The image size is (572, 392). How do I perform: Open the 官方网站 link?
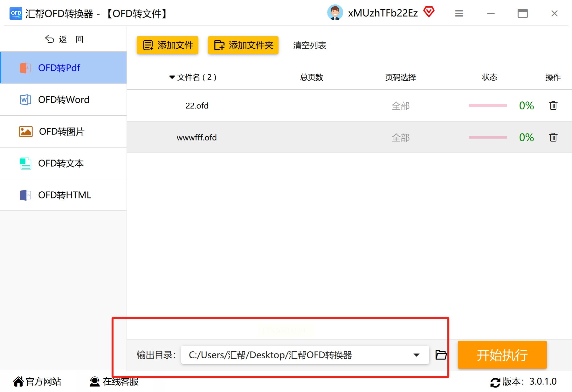click(43, 382)
